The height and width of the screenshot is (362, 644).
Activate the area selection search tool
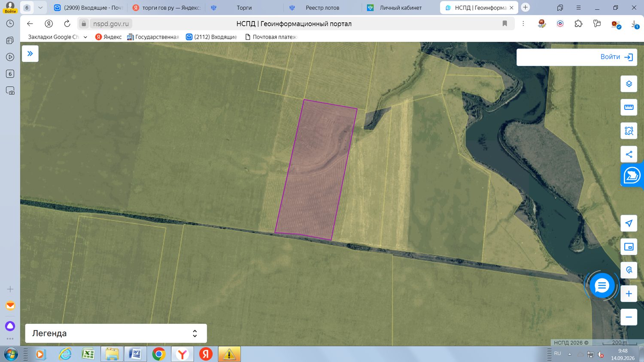(x=629, y=131)
